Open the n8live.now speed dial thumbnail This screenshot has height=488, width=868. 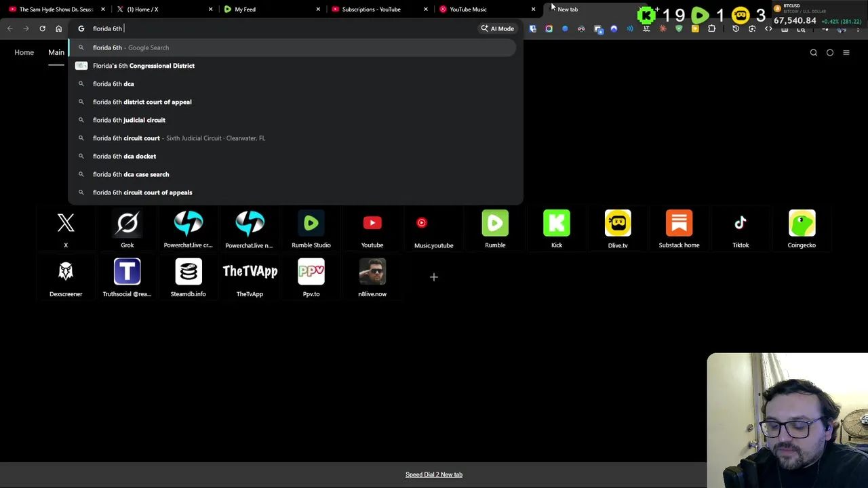point(372,272)
